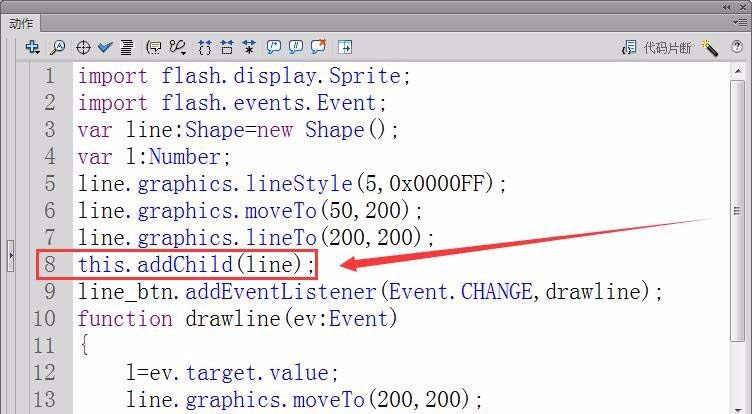Apply line comment to the selection
This screenshot has height=414, width=752.
click(x=296, y=47)
